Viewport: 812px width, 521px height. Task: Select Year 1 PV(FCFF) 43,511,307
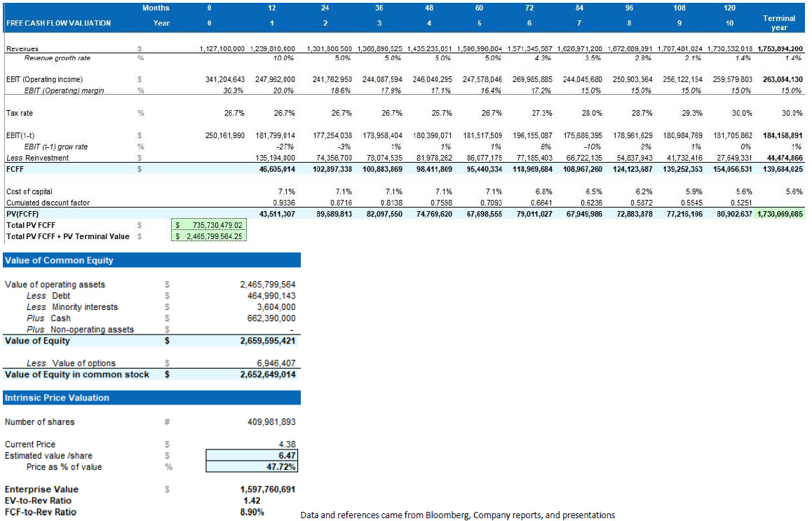point(277,214)
